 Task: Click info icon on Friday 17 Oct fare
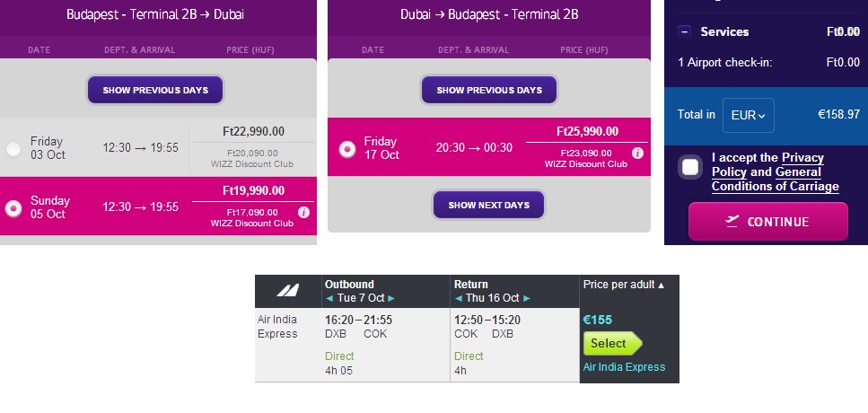point(637,153)
